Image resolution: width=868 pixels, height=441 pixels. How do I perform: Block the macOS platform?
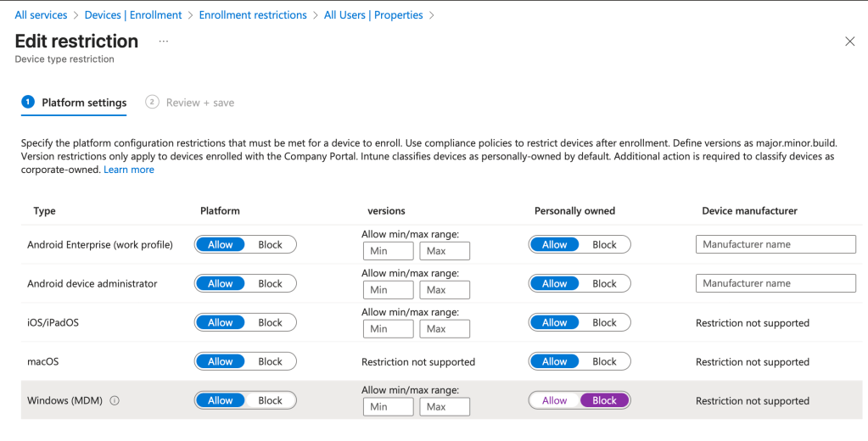270,361
